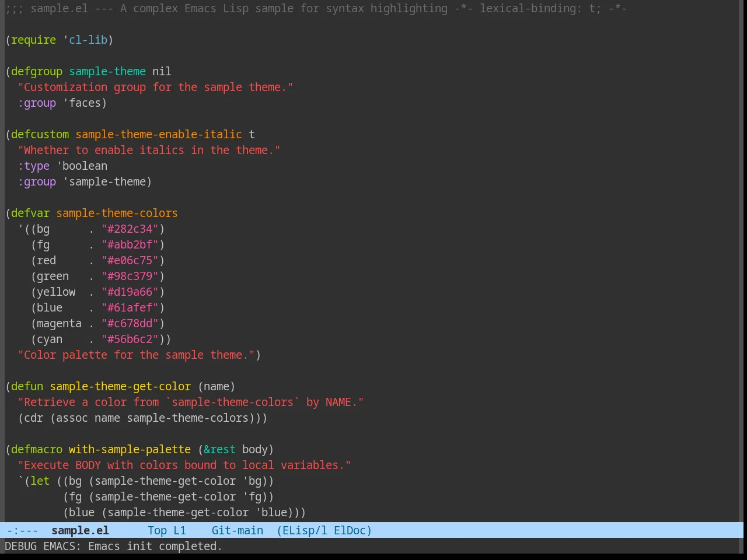Click the 'faces symbol in defgroup

pos(82,103)
